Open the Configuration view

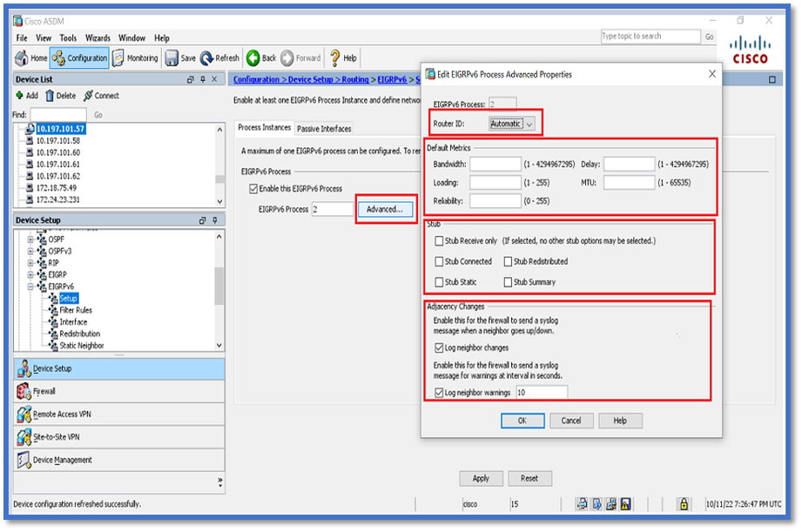[79, 58]
